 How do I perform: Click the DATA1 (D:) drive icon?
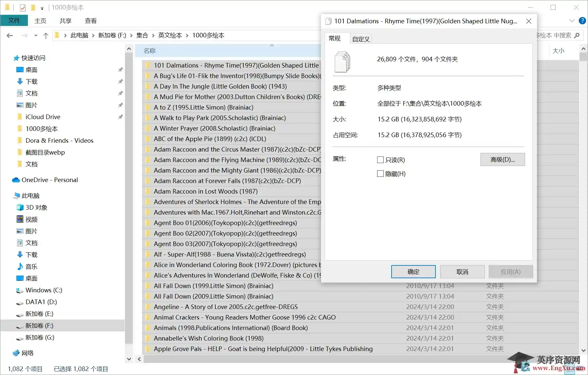pyautogui.click(x=20, y=302)
